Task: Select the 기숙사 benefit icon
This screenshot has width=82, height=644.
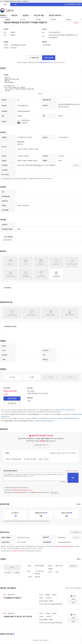Action: [x=26, y=262]
